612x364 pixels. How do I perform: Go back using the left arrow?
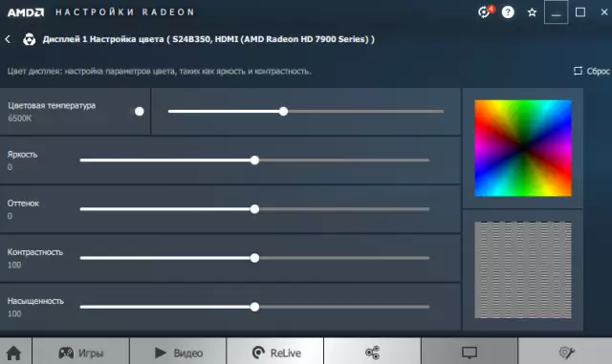(x=8, y=39)
